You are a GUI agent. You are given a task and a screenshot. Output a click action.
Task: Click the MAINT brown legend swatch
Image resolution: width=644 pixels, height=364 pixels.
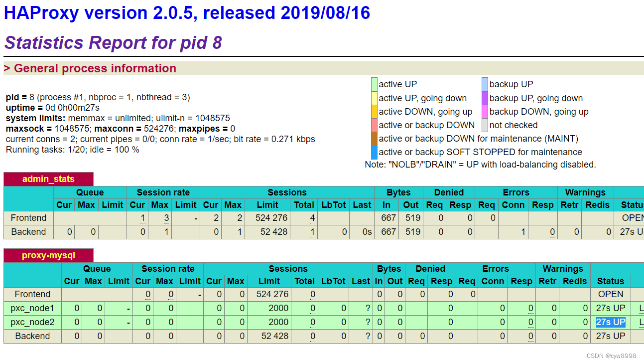[x=374, y=139]
